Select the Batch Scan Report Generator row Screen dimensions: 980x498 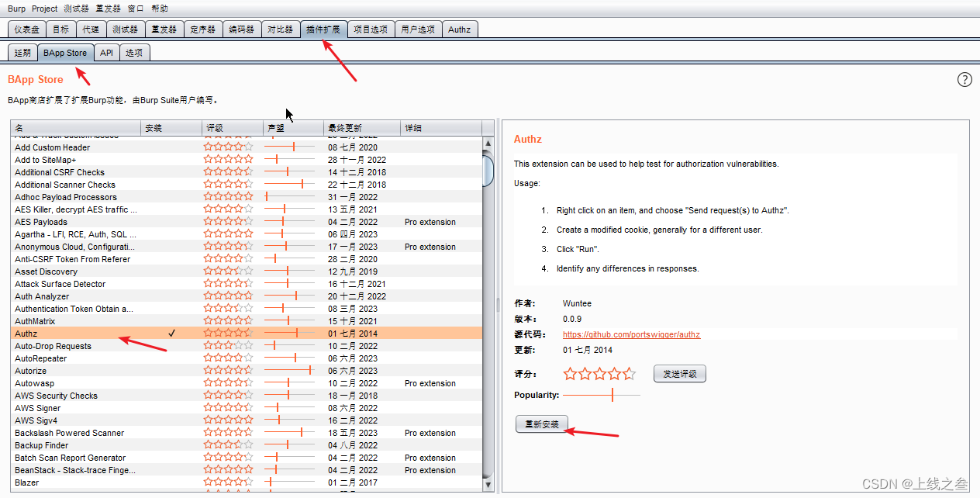pyautogui.click(x=247, y=458)
